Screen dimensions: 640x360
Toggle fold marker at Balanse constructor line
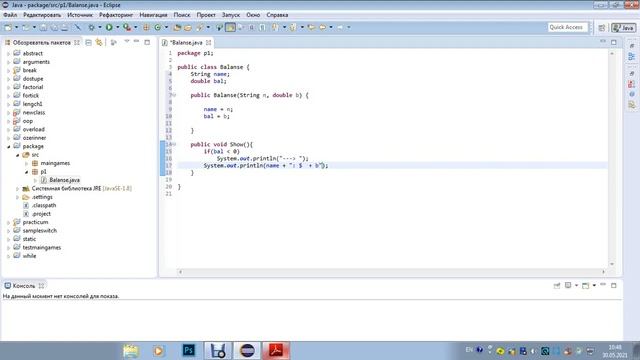tap(174, 95)
